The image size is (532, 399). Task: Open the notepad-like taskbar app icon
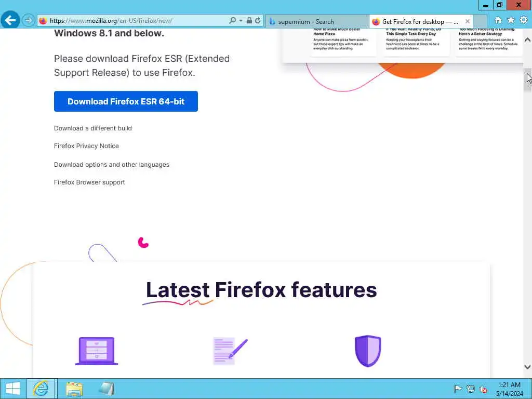tap(107, 389)
